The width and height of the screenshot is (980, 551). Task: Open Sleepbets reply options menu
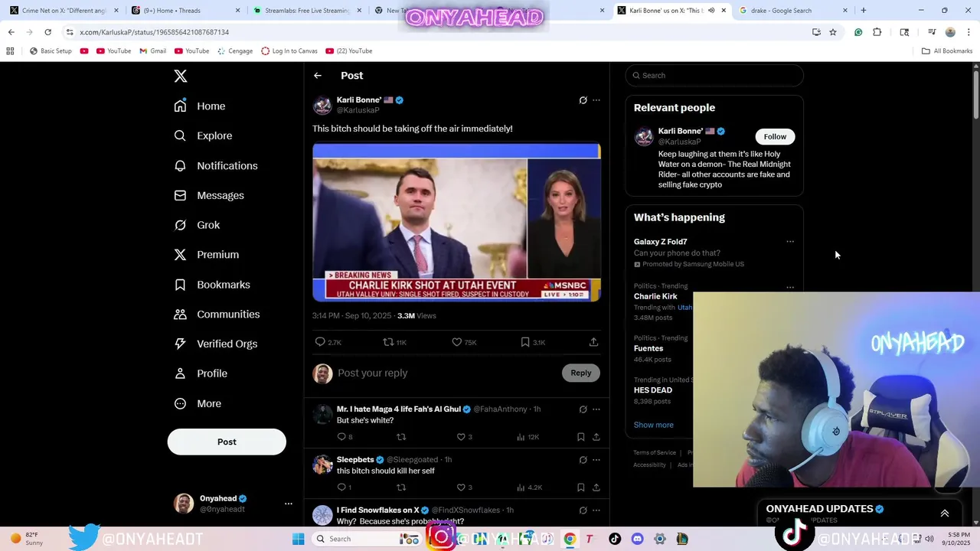[x=596, y=460]
